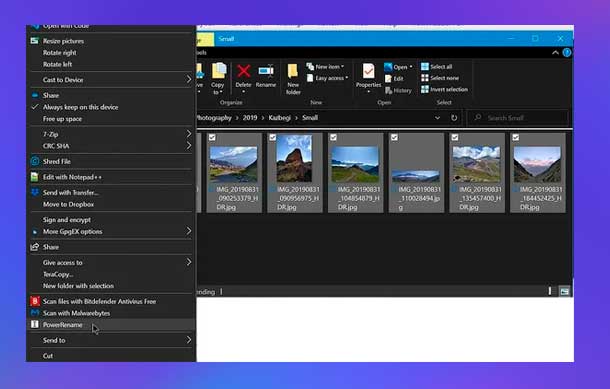The width and height of the screenshot is (610, 389).
Task: Create a New folder from the ribbon
Action: coord(293,79)
